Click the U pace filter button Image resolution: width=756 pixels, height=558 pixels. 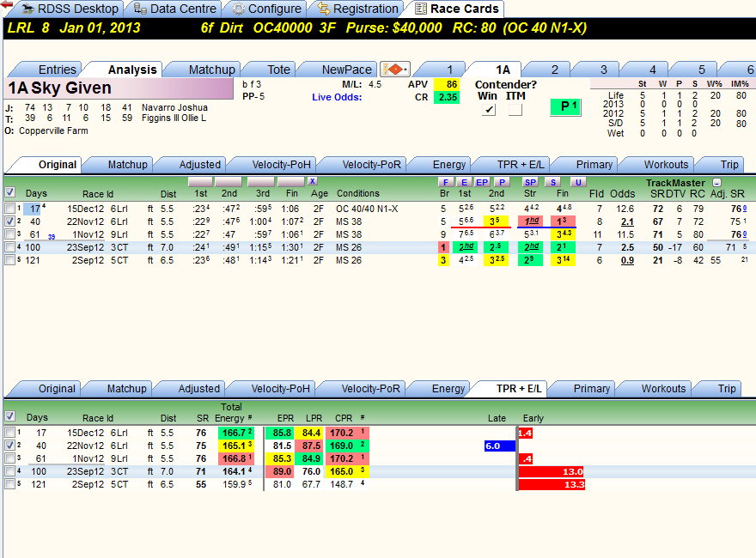[578, 182]
